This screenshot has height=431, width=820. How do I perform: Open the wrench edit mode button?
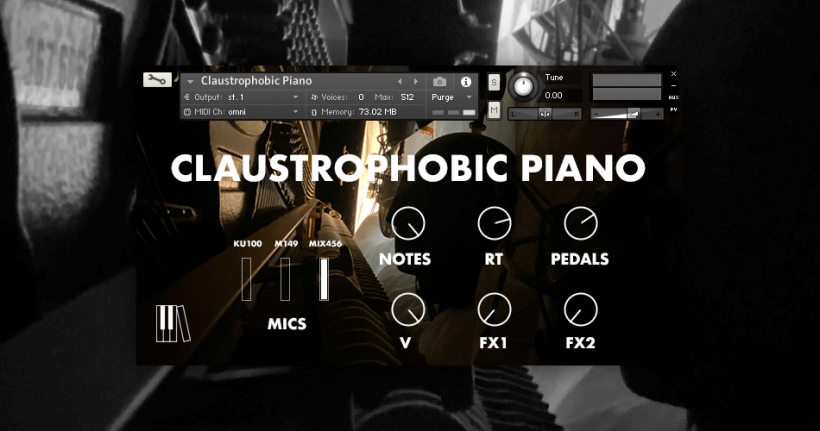click(157, 80)
